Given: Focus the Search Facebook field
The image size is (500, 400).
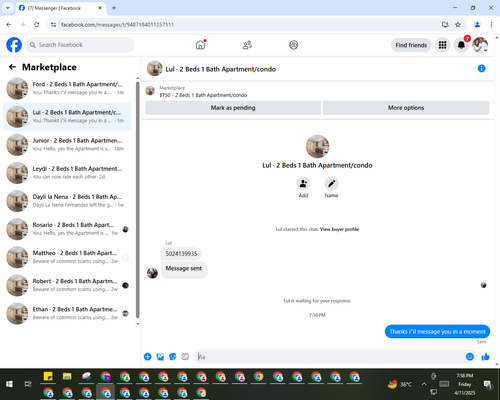Looking at the screenshot, I should coord(80,45).
